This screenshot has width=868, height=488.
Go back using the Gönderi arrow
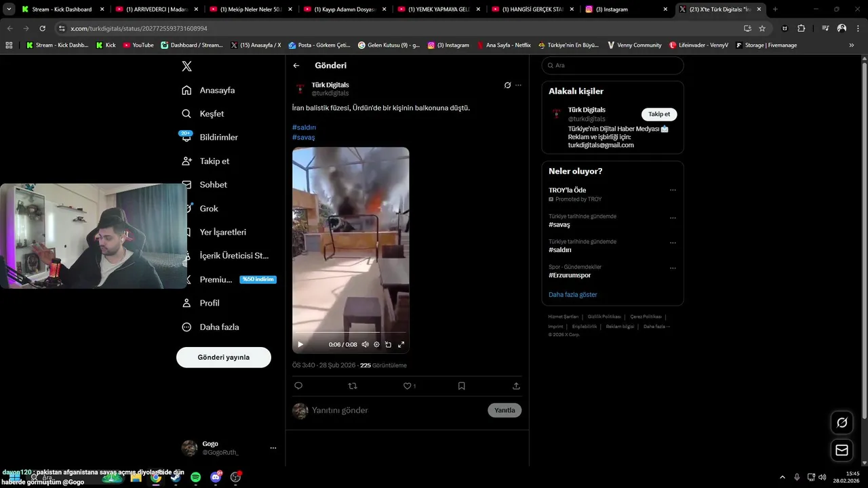pyautogui.click(x=296, y=66)
